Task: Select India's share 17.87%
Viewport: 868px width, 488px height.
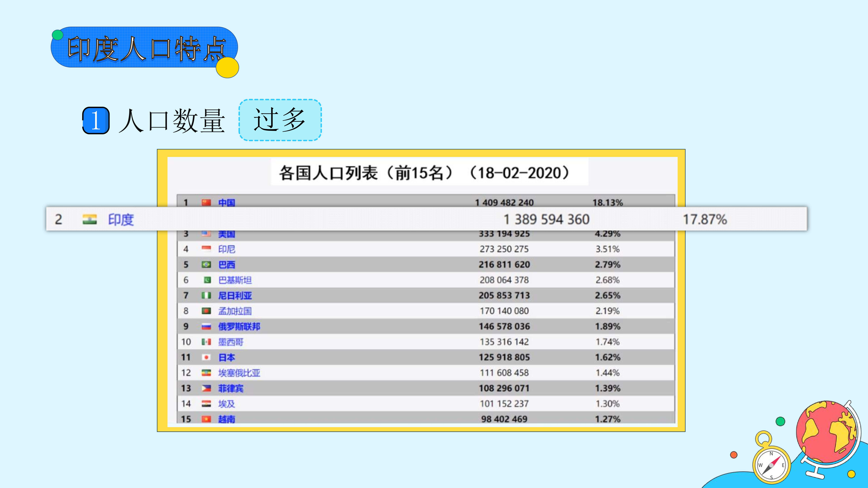Action: pyautogui.click(x=705, y=220)
